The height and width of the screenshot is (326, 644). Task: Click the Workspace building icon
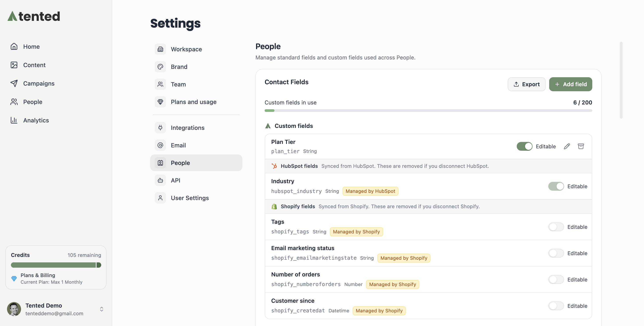(160, 49)
